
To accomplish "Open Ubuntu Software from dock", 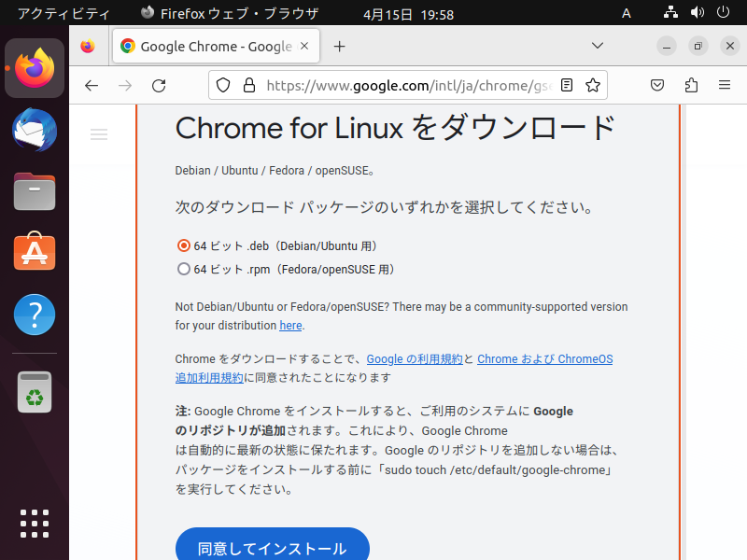I will tap(35, 251).
